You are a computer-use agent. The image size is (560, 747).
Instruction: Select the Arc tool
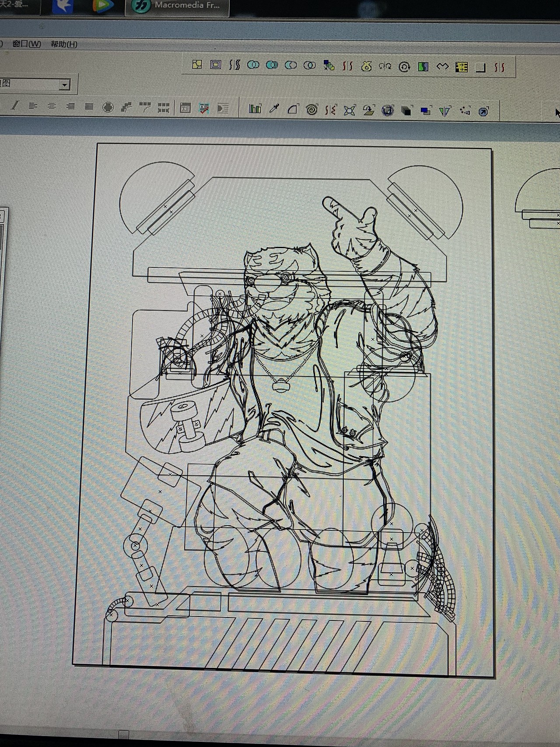tap(293, 109)
